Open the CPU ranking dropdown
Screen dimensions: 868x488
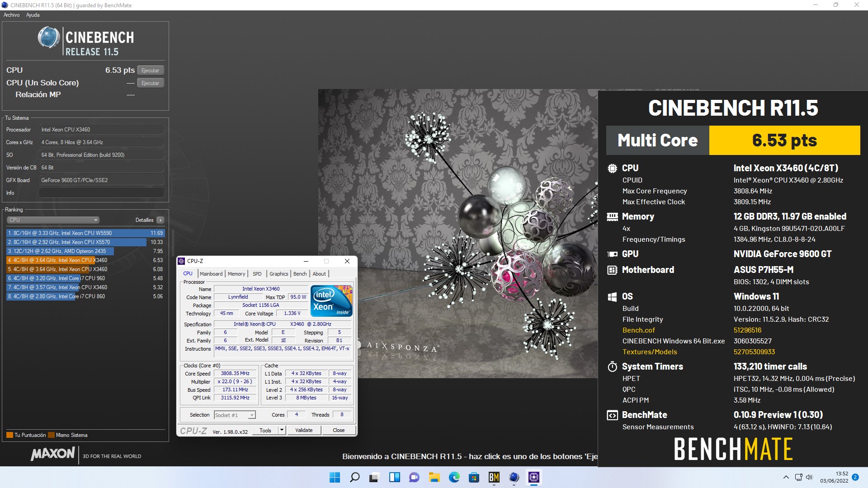53,220
